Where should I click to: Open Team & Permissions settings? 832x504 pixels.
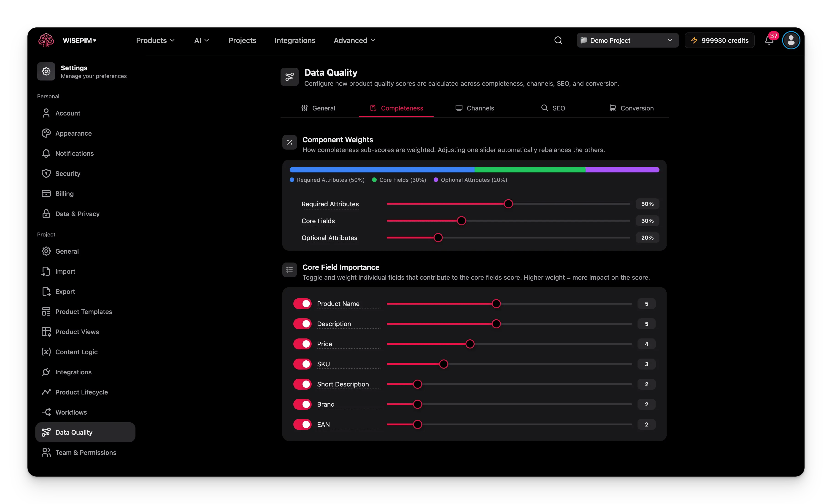point(85,452)
